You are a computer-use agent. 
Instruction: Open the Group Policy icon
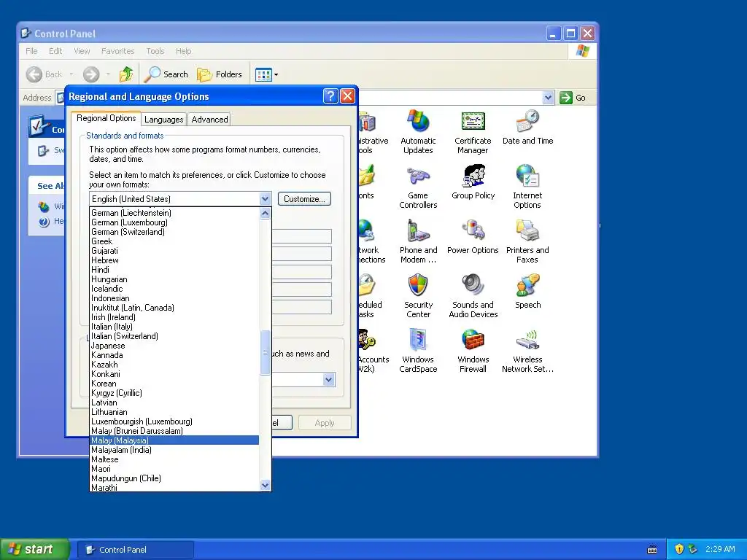pyautogui.click(x=473, y=182)
